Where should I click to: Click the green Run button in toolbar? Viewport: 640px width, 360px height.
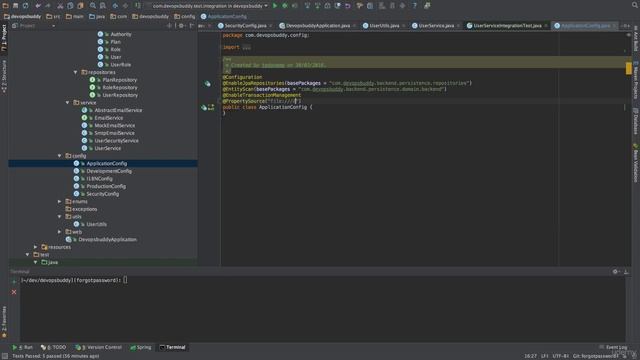[275, 6]
